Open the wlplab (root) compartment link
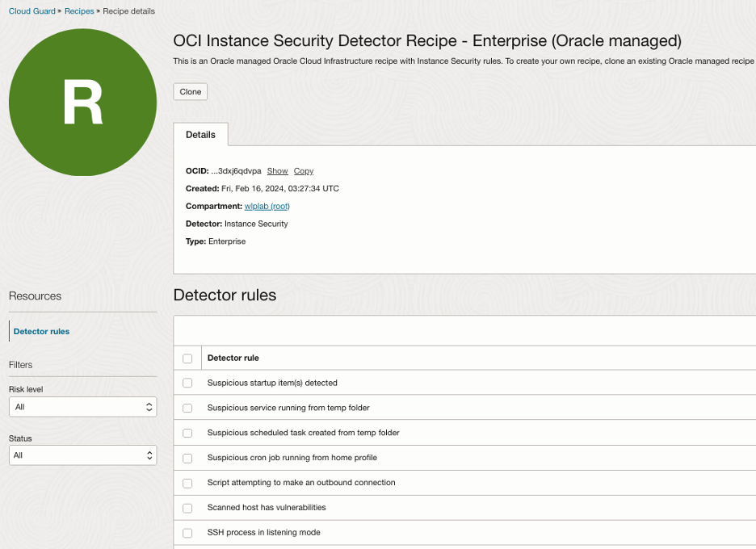756x549 pixels. pos(267,206)
